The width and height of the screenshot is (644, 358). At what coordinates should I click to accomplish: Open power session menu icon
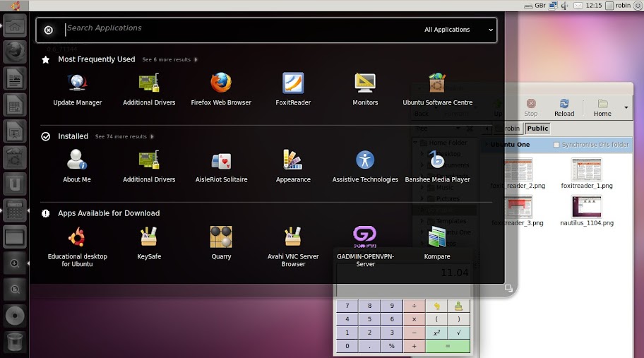tap(638, 6)
